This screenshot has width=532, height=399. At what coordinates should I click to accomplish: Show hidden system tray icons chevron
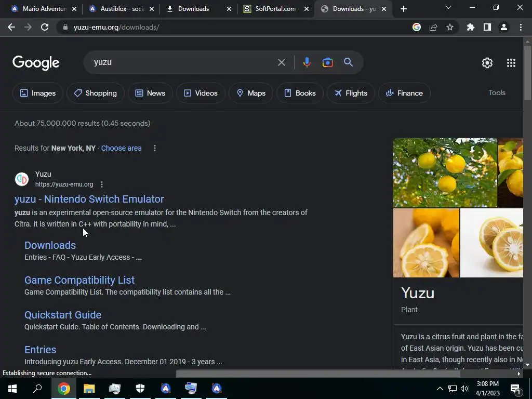click(440, 389)
